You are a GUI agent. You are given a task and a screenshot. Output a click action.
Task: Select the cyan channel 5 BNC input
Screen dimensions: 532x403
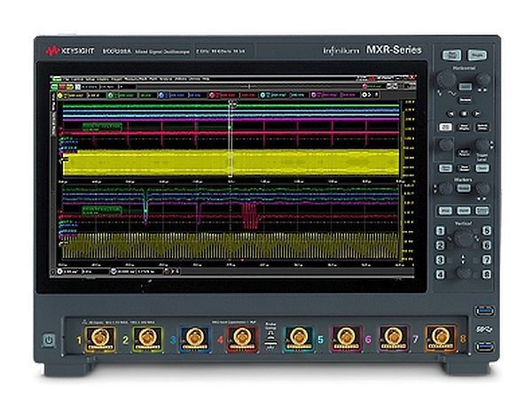299,339
